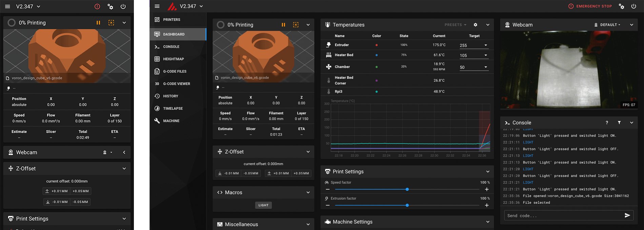Viewport: 644px width, 230px height.
Task: Pause the print in the desktop status panel
Action: (x=283, y=25)
